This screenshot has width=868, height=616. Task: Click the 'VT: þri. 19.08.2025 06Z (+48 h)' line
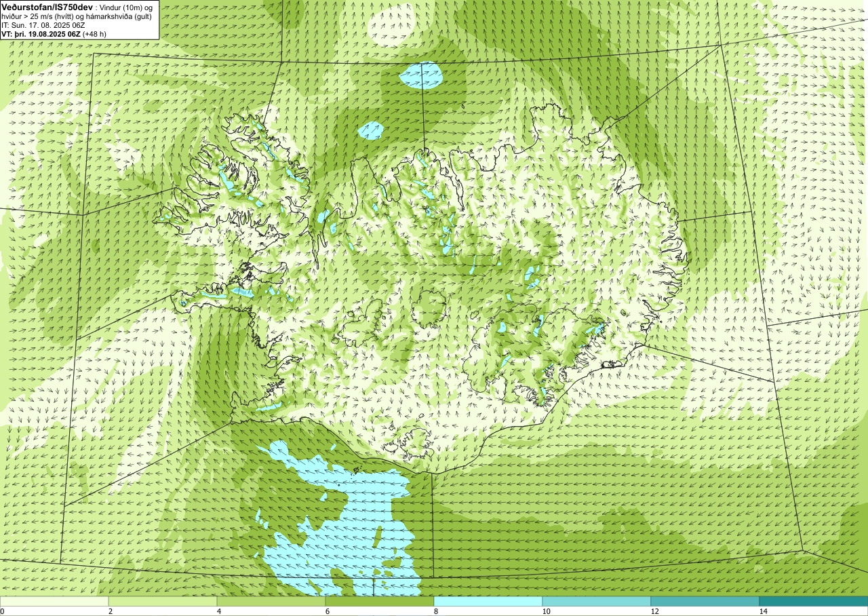tap(54, 33)
